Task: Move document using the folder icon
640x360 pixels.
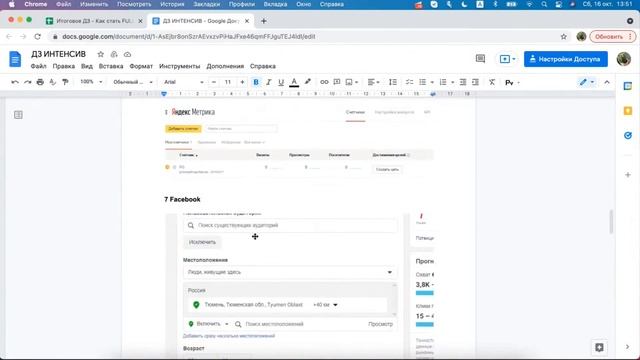Action: (x=114, y=54)
